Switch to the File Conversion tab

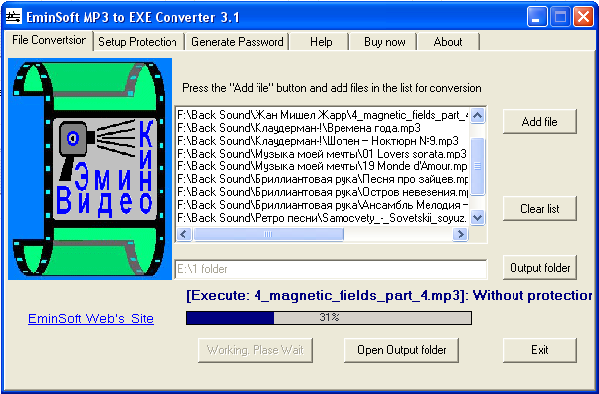(x=49, y=40)
